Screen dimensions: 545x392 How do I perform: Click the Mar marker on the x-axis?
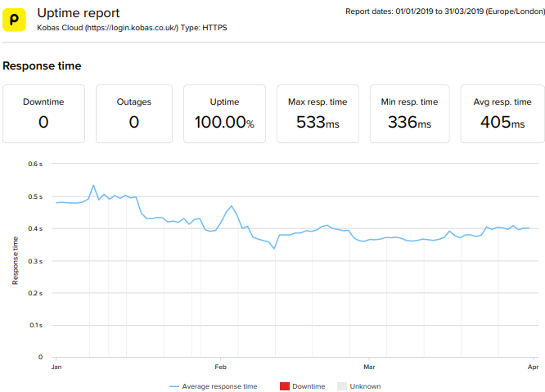point(369,367)
